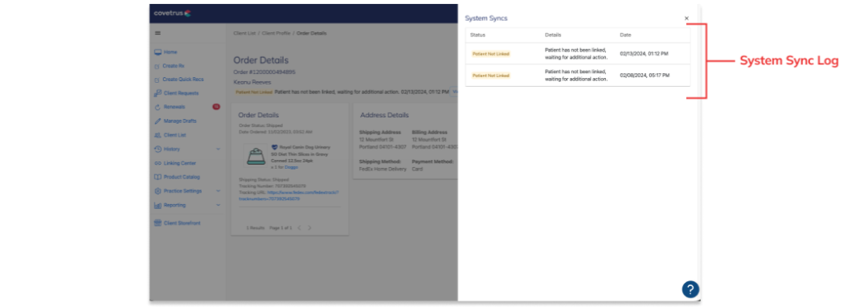Open the Royal Canin product thumbnail
This screenshot has height=307, width=868.
pos(256,157)
